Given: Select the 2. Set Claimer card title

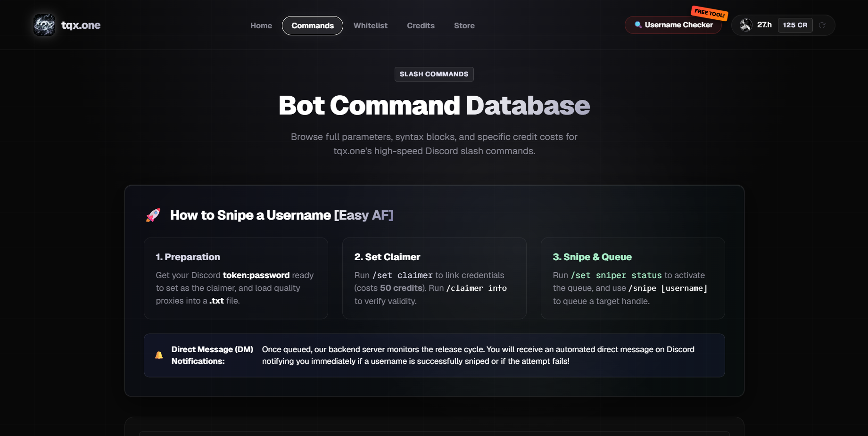Looking at the screenshot, I should [x=387, y=257].
